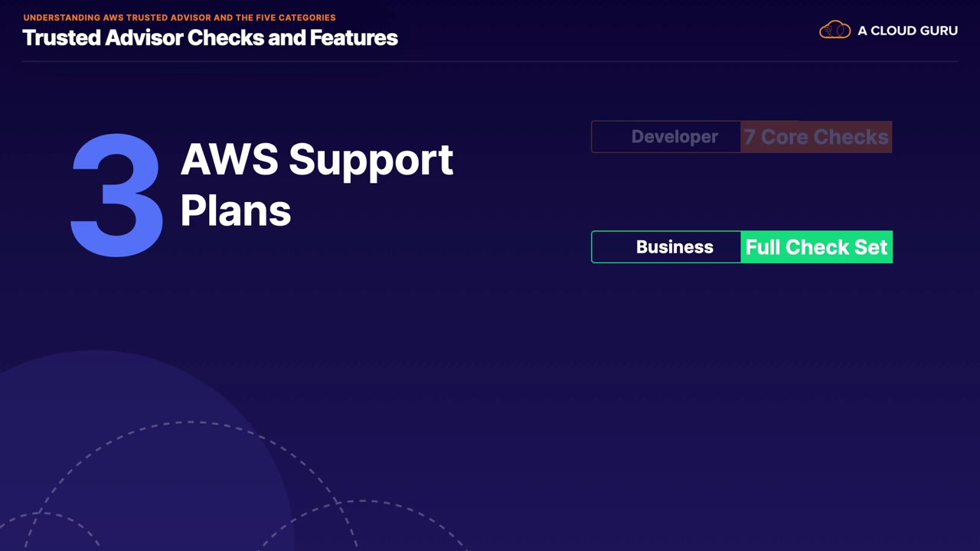Select the slide title "Trusted Advisor Checks and Features"
The image size is (980, 551).
tap(210, 37)
